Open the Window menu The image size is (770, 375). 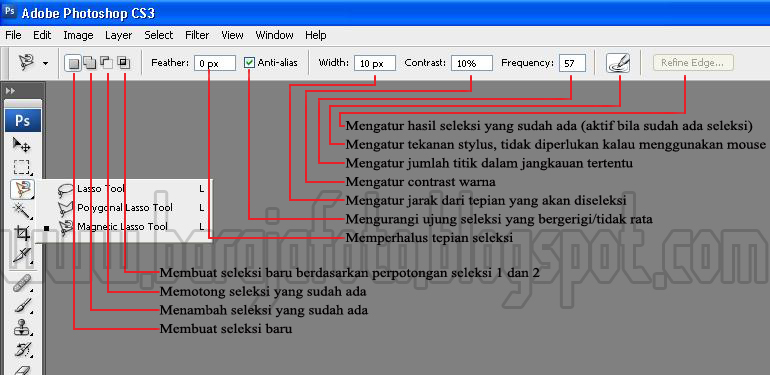point(275,35)
